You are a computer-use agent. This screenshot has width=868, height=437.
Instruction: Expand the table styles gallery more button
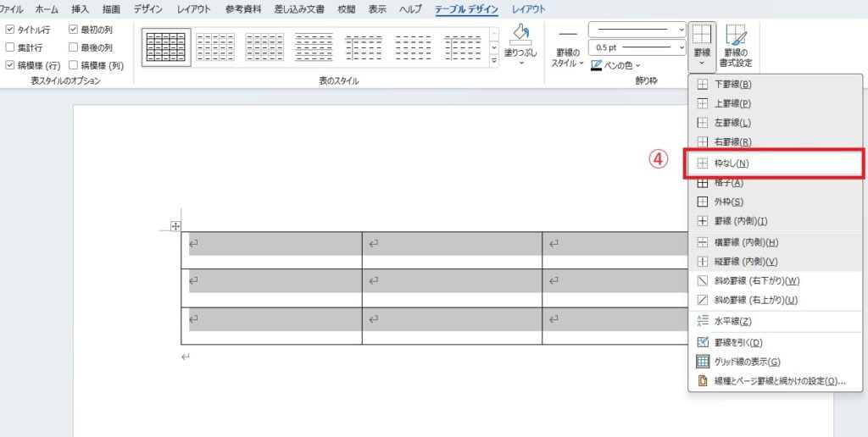point(494,61)
